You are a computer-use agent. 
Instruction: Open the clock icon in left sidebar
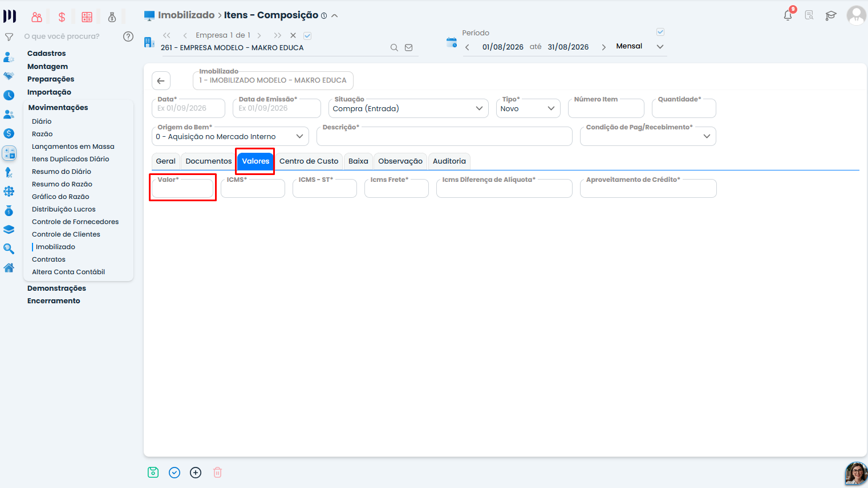coord(9,95)
